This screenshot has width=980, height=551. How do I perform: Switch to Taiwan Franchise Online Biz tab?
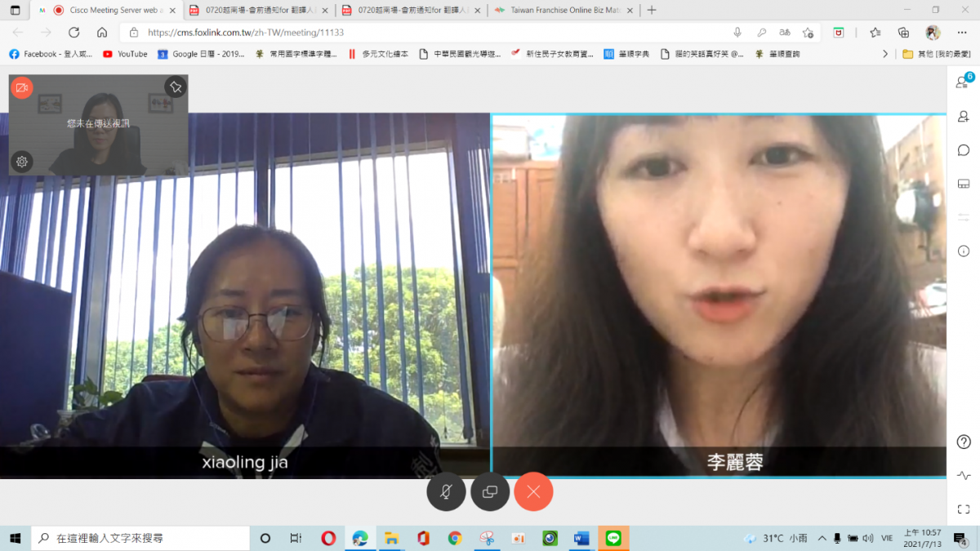[x=562, y=11]
